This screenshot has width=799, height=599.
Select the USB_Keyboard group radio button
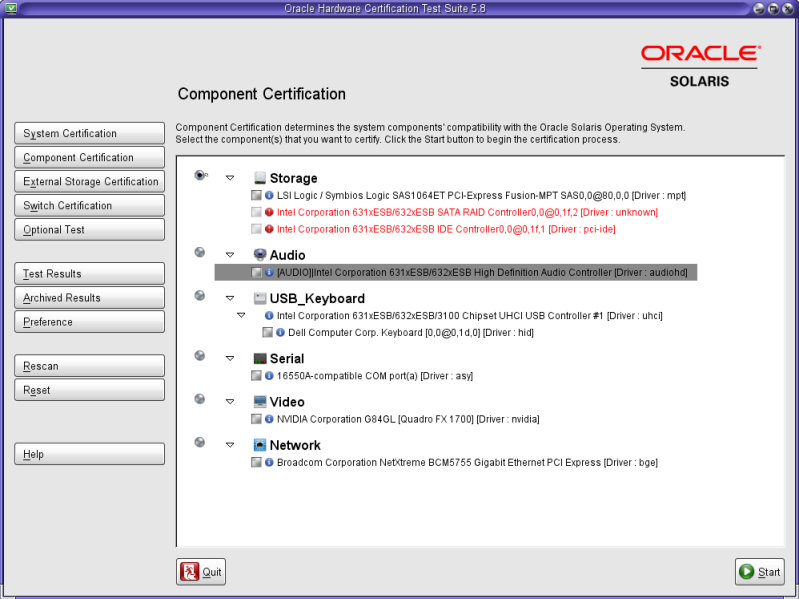[x=200, y=295]
